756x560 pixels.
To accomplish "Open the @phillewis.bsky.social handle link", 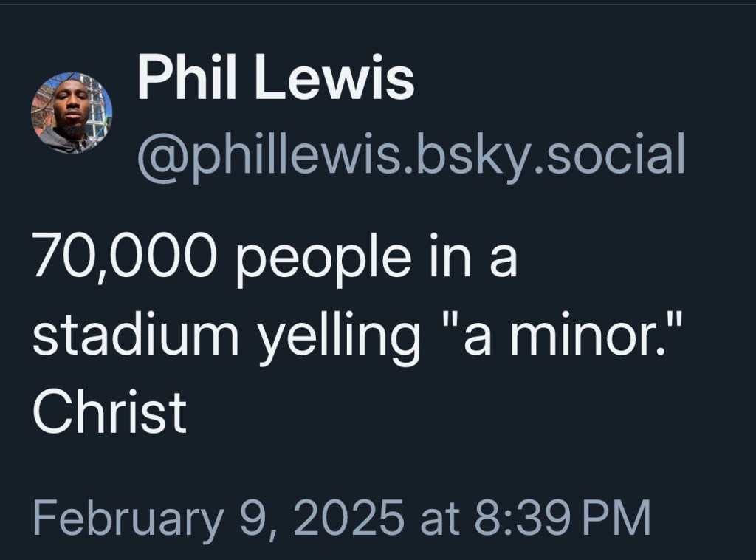I will pyautogui.click(x=410, y=154).
